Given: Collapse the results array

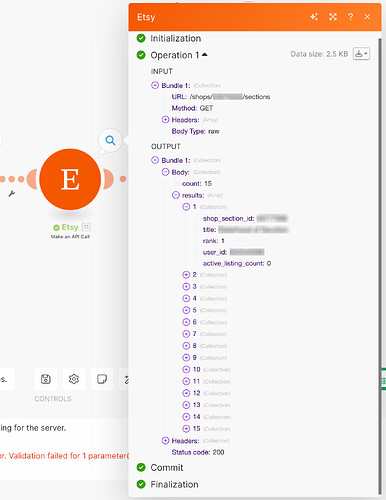Looking at the screenshot, I should click(176, 195).
